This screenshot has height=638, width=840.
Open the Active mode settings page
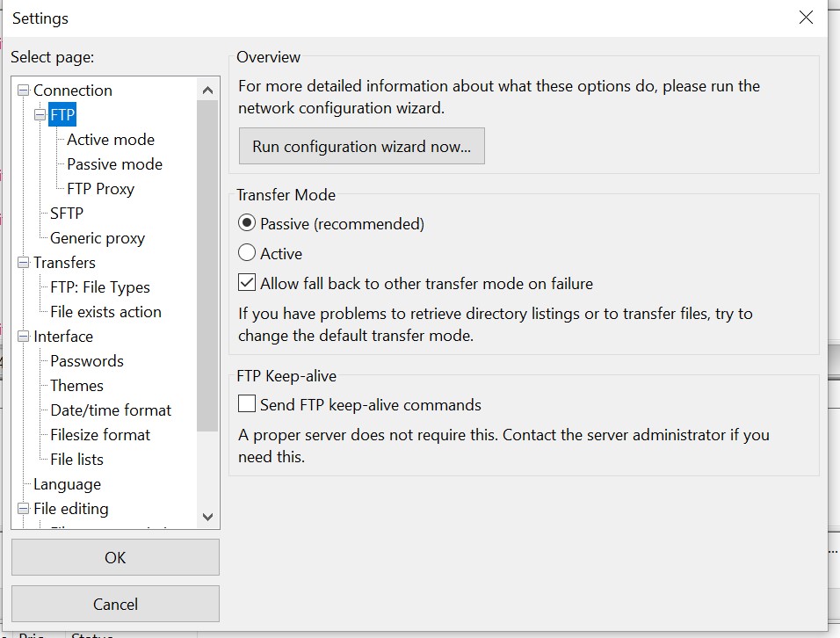[x=110, y=140]
